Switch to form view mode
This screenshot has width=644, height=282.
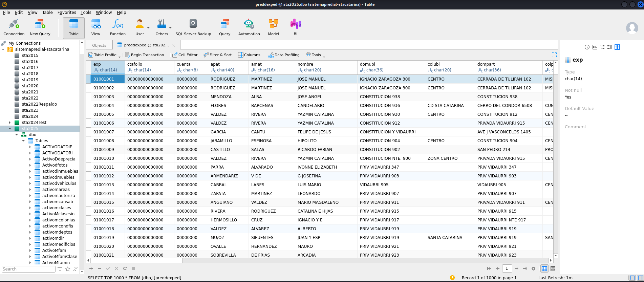coord(553,268)
